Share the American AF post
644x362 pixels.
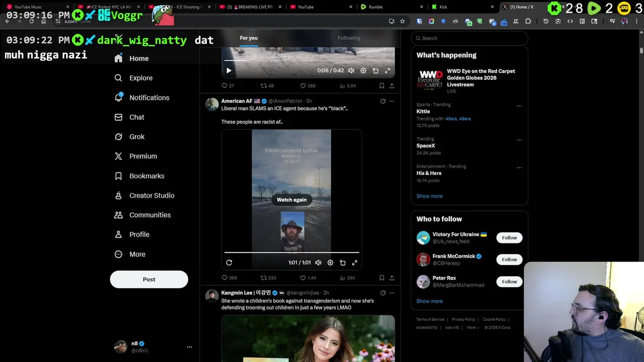[x=392, y=278]
